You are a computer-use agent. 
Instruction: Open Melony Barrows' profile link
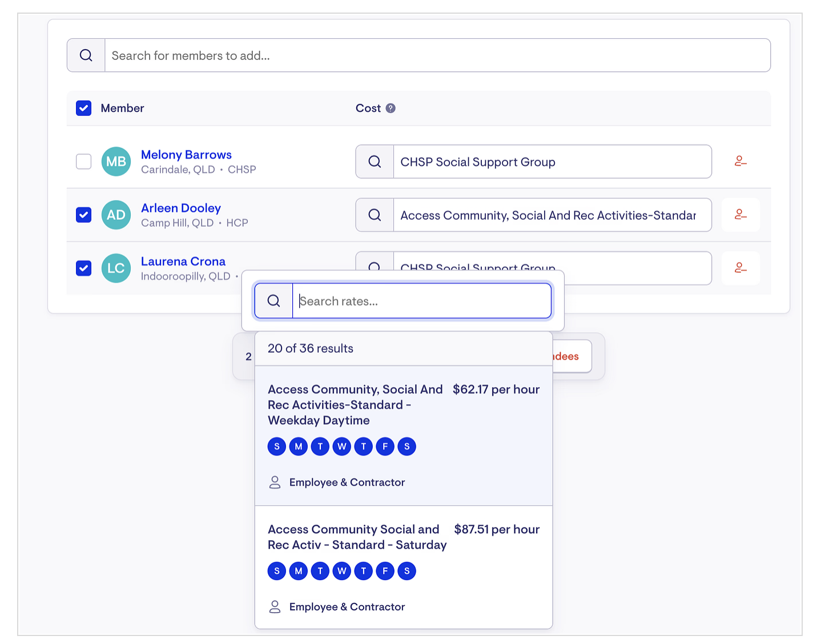(x=186, y=155)
